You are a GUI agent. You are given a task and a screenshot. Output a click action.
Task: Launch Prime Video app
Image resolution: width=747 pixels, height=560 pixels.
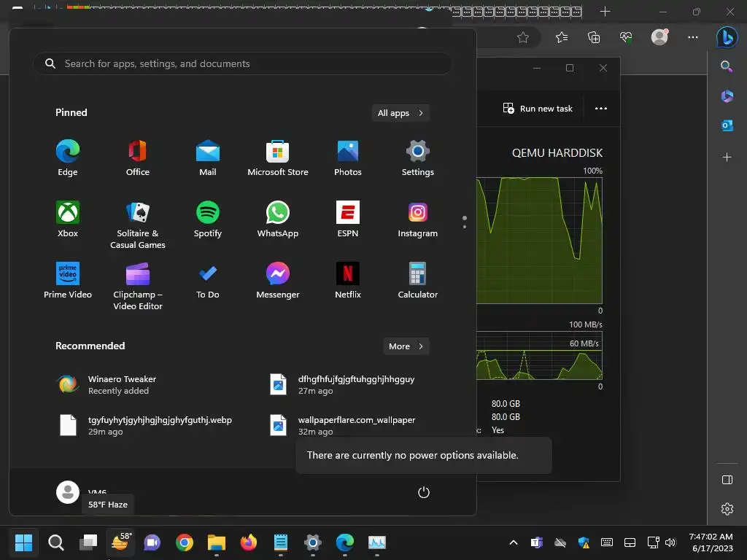(x=68, y=281)
